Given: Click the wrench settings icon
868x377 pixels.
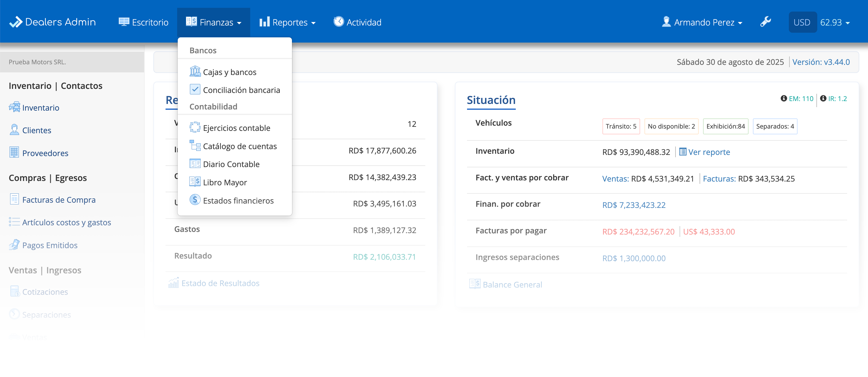Looking at the screenshot, I should (x=765, y=22).
